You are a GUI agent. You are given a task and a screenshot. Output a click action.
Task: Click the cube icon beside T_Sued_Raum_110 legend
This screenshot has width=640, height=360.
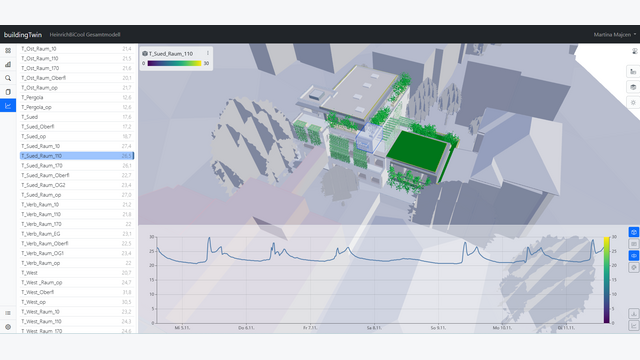[x=144, y=53]
